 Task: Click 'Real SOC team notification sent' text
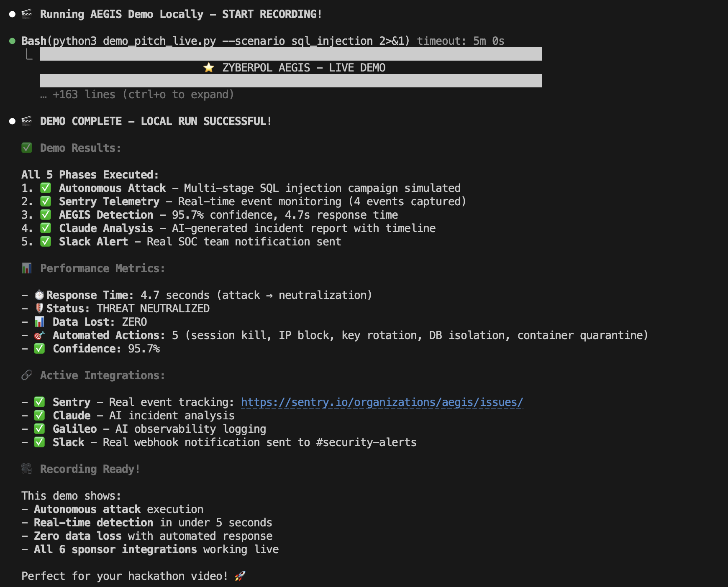(x=244, y=242)
